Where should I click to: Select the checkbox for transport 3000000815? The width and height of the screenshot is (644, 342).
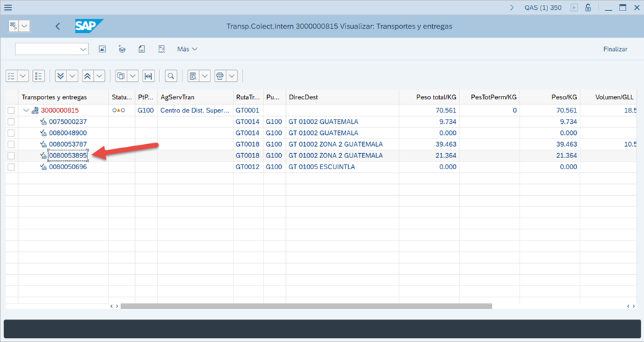click(10, 111)
